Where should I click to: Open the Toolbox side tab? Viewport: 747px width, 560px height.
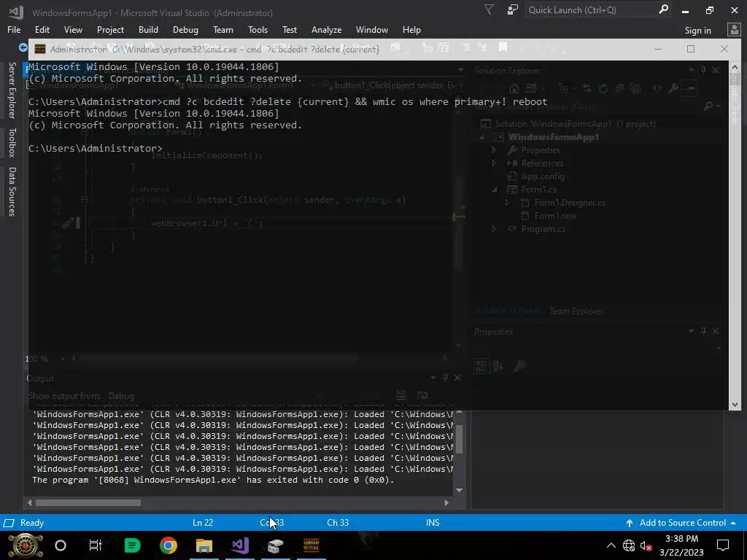click(12, 142)
